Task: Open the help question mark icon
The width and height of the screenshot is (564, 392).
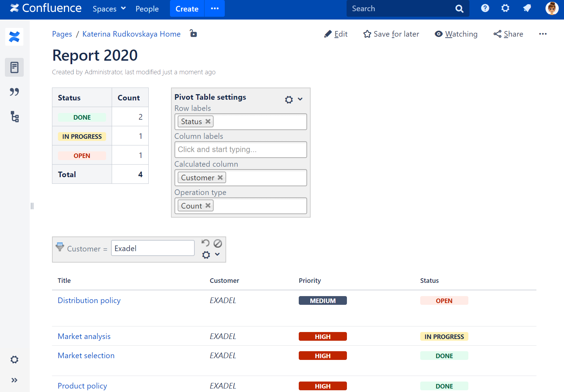Action: (485, 8)
